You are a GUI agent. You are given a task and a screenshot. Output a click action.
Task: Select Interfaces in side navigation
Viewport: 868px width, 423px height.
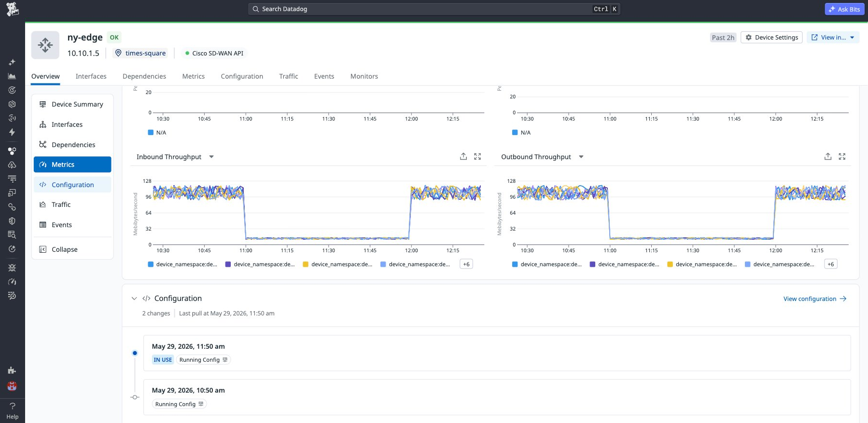click(x=72, y=124)
